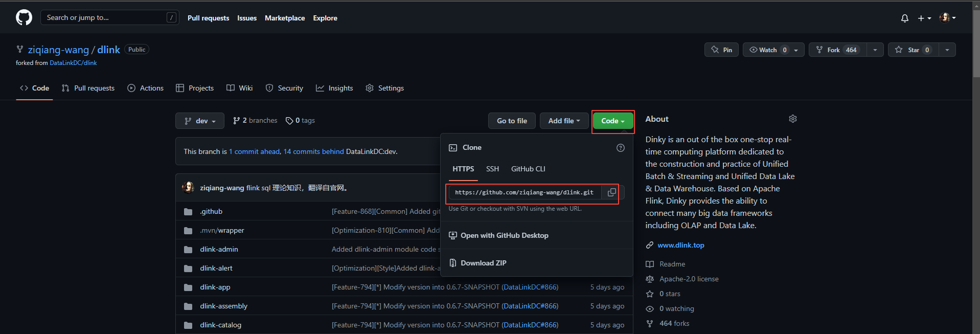
Task: Focus the Search or jump to field
Action: 110,17
